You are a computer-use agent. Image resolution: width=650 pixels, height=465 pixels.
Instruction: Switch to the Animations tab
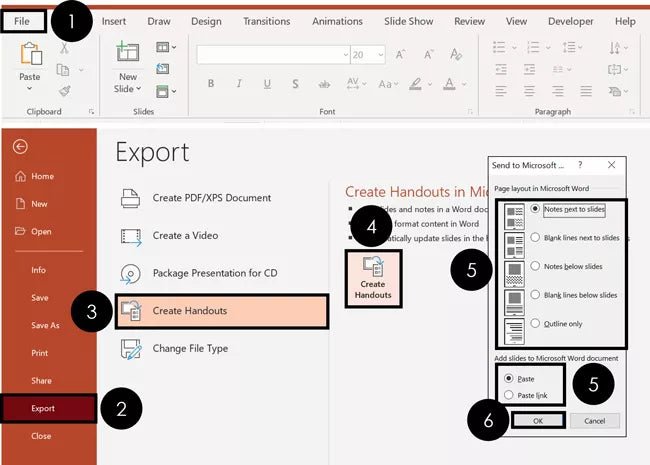click(x=337, y=21)
